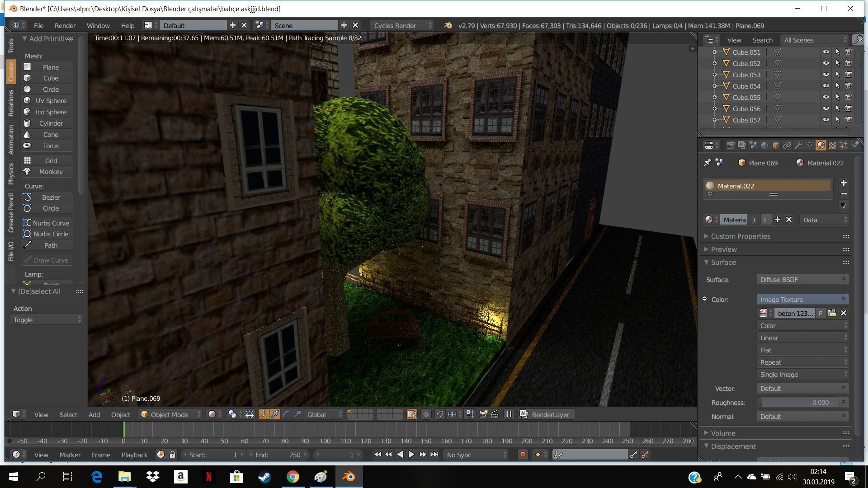Screen dimensions: 868x488
Task: Open the image file browser folder icon
Action: [x=832, y=313]
